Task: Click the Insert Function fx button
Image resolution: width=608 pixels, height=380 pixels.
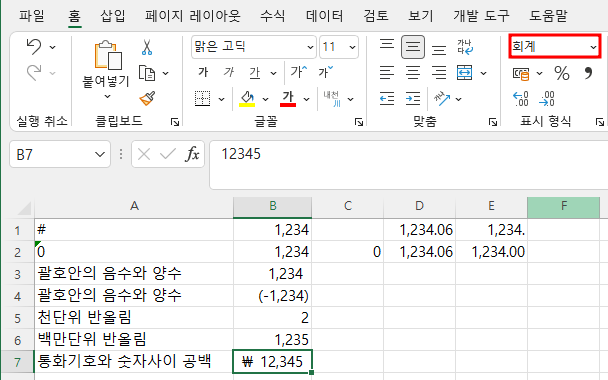Action: [x=192, y=154]
